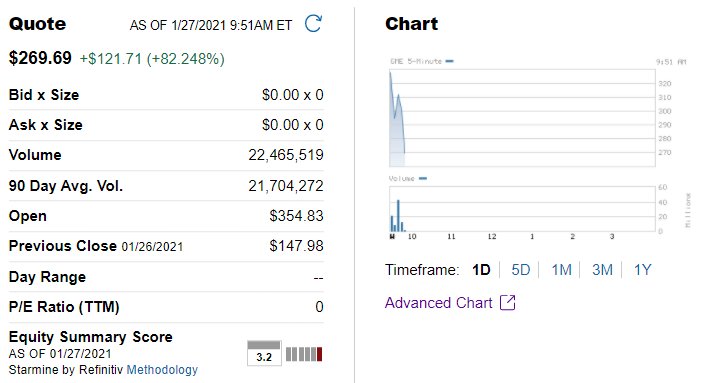Click the Open price $354.83
The height and width of the screenshot is (383, 704).
296,216
